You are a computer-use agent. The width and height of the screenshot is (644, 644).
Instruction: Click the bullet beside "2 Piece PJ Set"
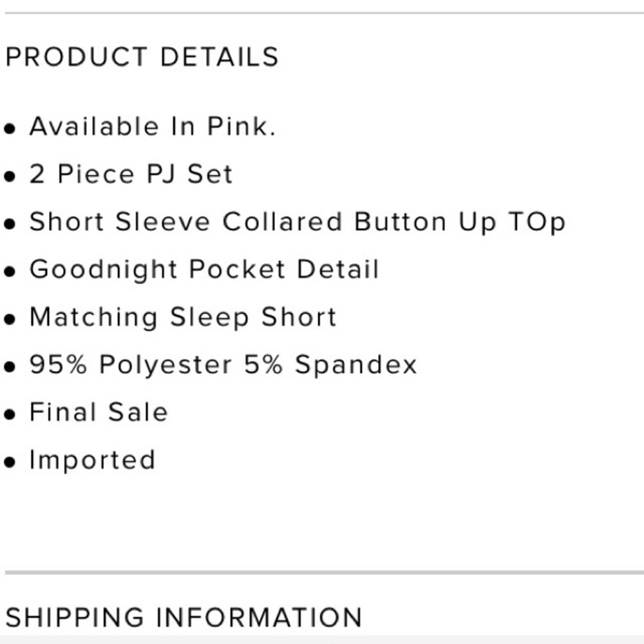pos(10,176)
